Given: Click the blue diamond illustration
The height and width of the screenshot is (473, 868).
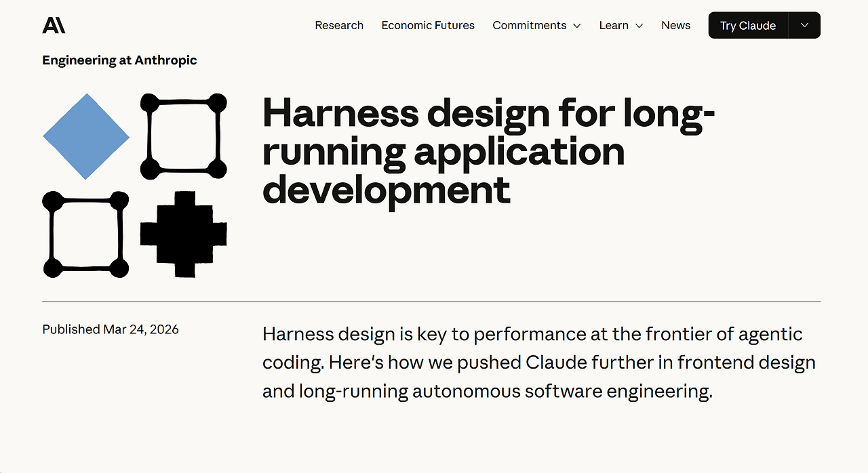Looking at the screenshot, I should (x=86, y=136).
